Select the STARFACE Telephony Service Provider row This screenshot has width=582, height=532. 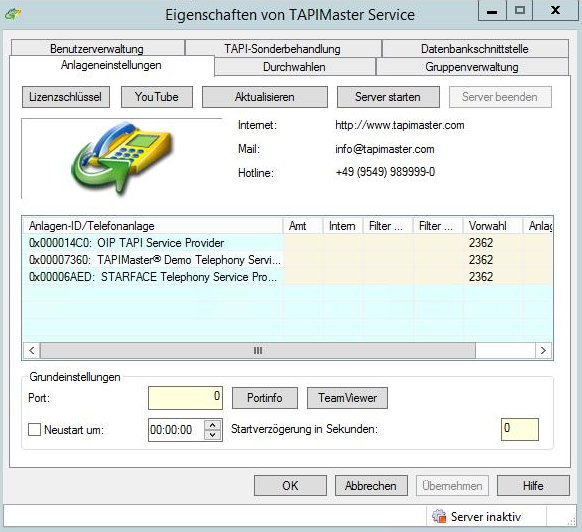pos(287,277)
